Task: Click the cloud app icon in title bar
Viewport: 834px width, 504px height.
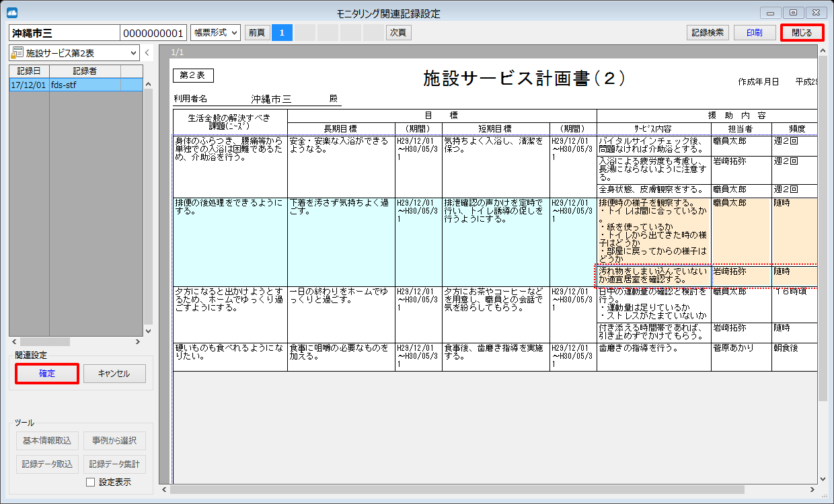Action: click(12, 13)
